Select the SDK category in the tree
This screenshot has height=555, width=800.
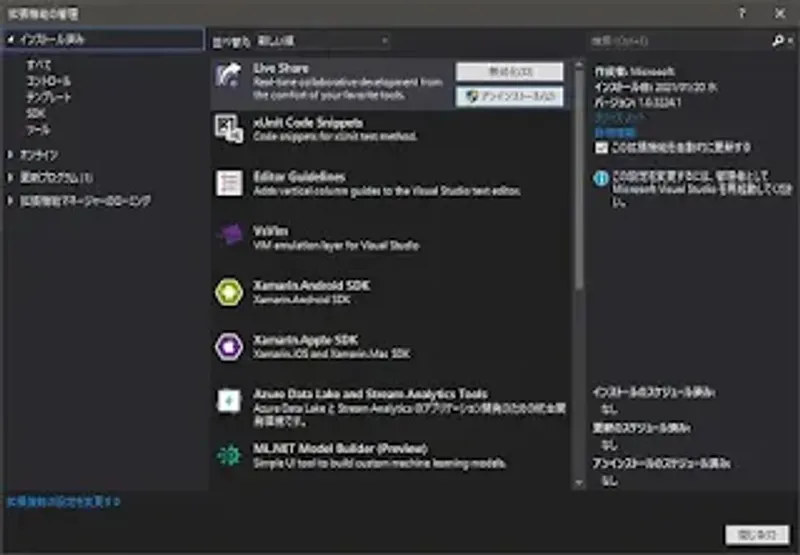(35, 114)
